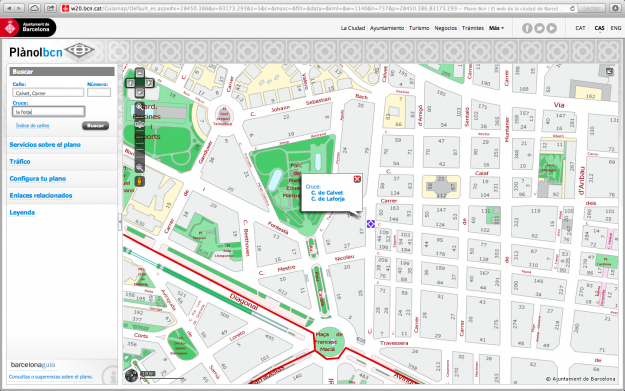Expand the Leyenda section
The image size is (625, 391).
coord(22,212)
